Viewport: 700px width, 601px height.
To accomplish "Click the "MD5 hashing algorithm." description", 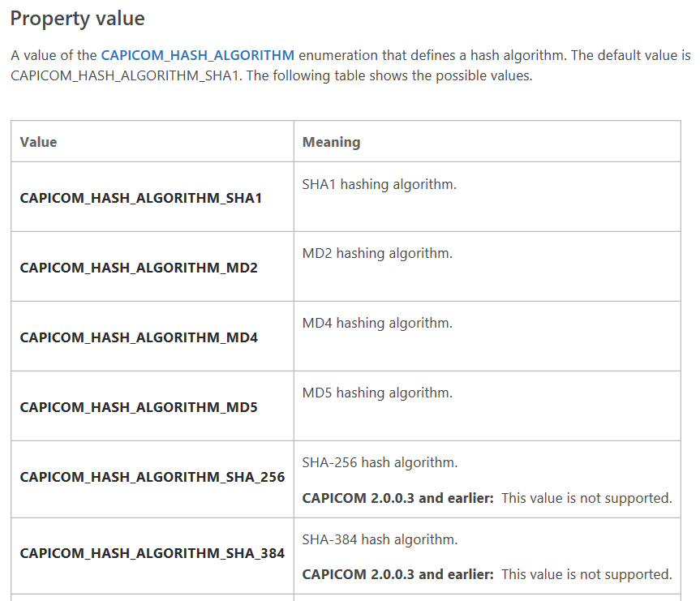I will 377,393.
